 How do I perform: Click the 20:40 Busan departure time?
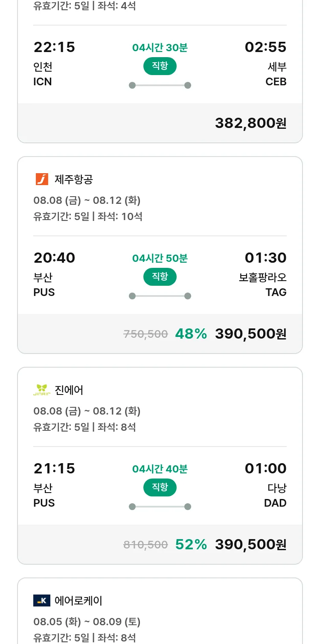click(54, 258)
